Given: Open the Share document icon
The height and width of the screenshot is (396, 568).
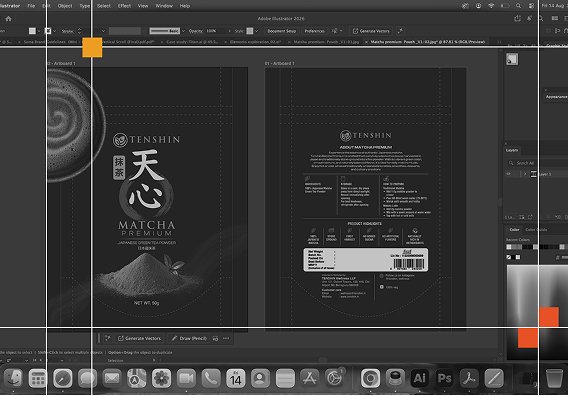Looking at the screenshot, I should tap(517, 18).
